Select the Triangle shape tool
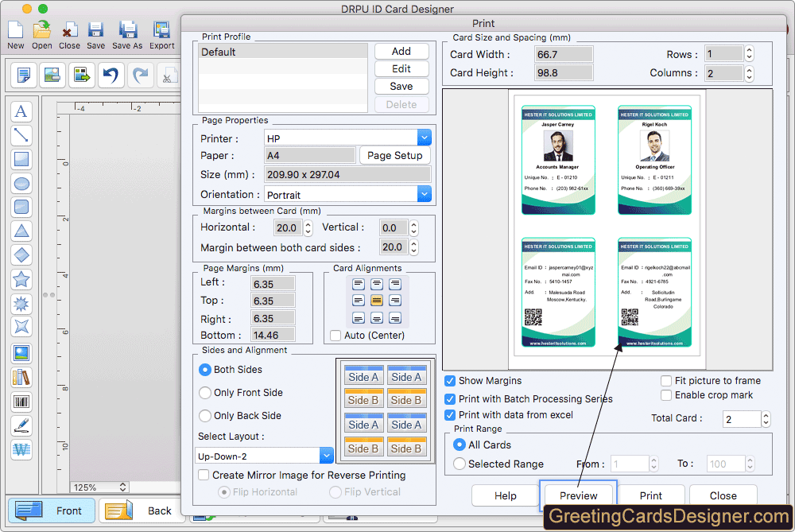The height and width of the screenshot is (532, 795). pyautogui.click(x=21, y=231)
